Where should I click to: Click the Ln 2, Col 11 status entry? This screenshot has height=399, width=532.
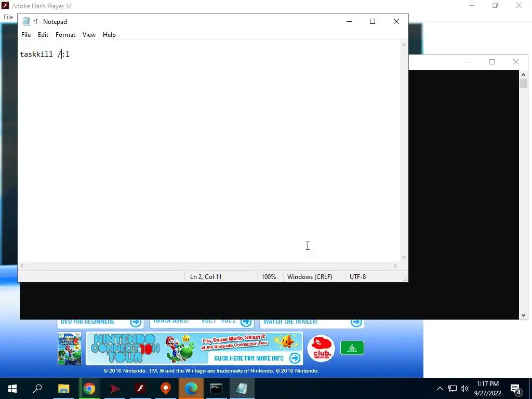(206, 277)
